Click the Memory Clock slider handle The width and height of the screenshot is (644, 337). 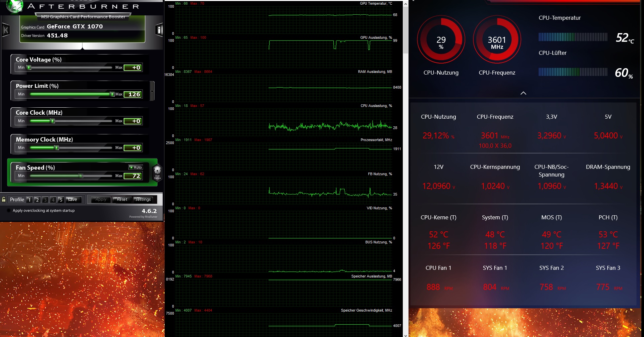click(x=57, y=148)
